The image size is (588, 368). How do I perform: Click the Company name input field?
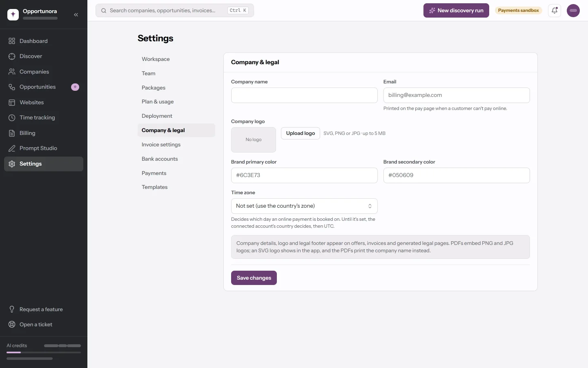point(304,95)
